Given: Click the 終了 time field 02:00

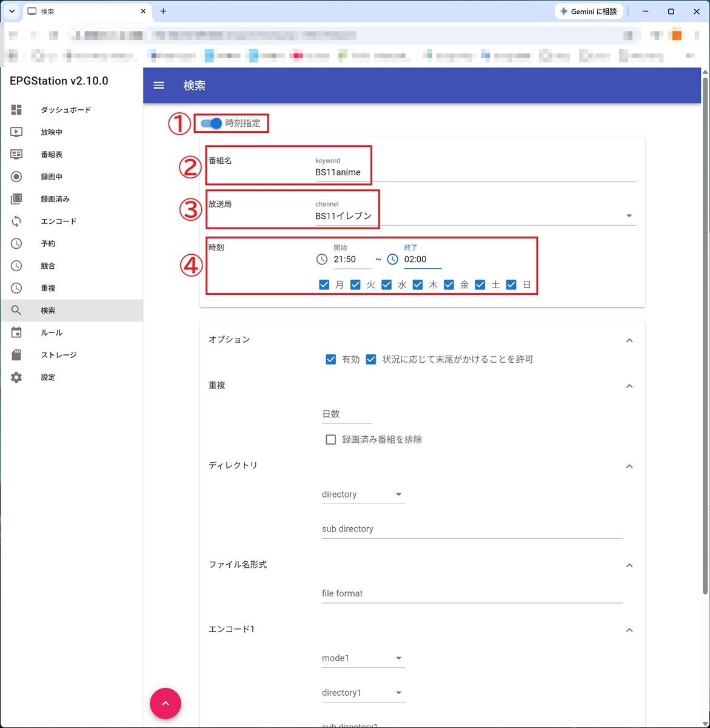Looking at the screenshot, I should [423, 260].
